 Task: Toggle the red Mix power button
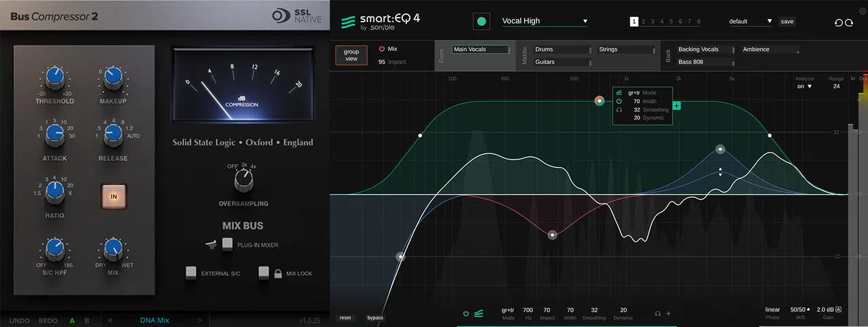point(382,49)
